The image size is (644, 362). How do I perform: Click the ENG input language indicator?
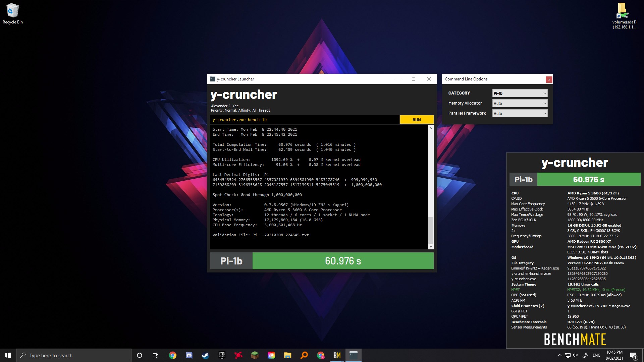click(x=596, y=355)
